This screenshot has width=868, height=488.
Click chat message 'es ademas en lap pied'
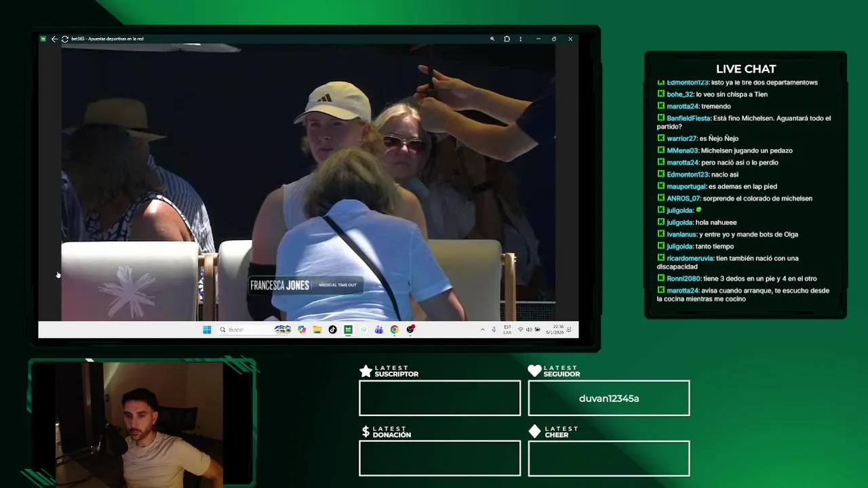pyautogui.click(x=743, y=187)
